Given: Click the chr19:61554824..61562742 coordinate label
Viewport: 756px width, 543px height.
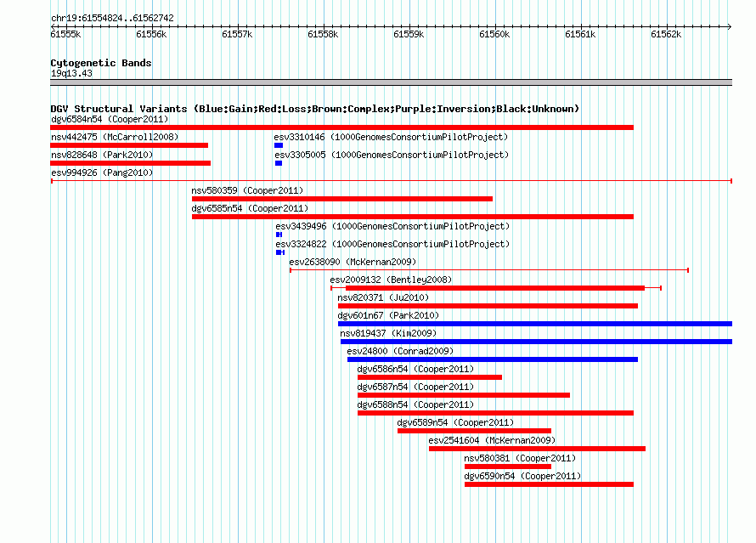Looking at the screenshot, I should [x=112, y=18].
